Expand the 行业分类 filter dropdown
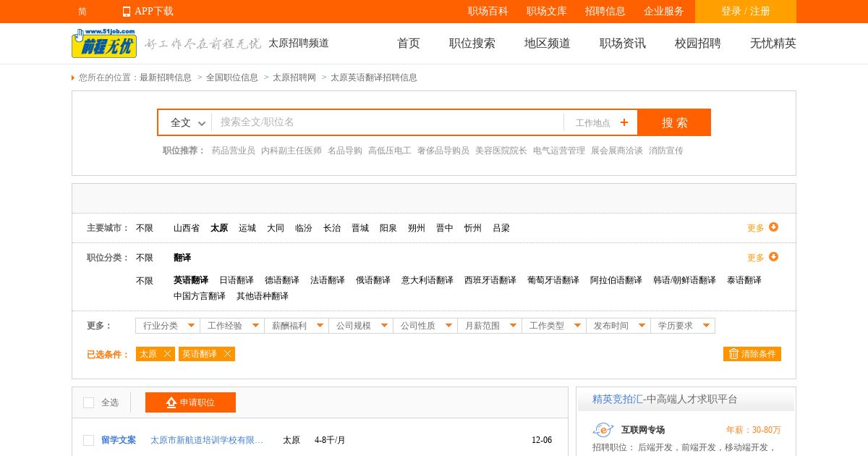The image size is (868, 456). pyautogui.click(x=168, y=326)
